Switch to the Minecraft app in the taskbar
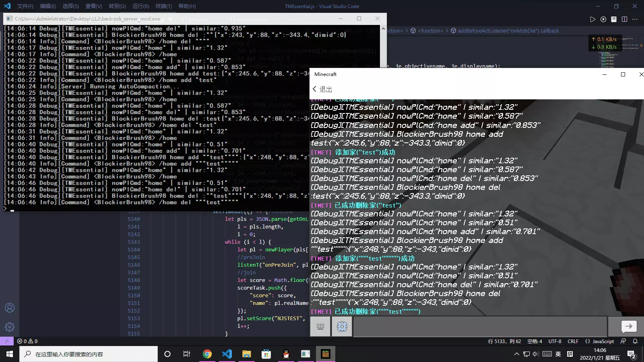 coord(326,354)
